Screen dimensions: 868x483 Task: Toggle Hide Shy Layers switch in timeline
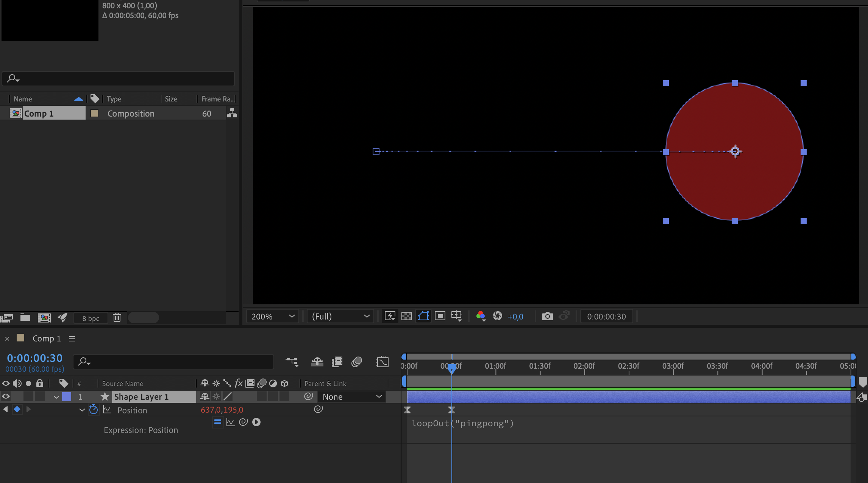[317, 362]
